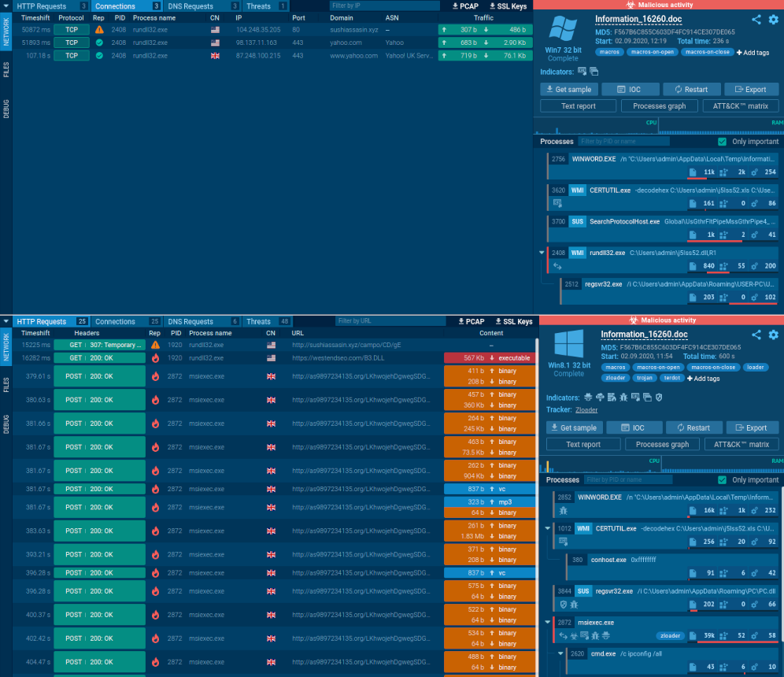Viewport: 784px width, 677px height.
Task: Click the RAM usage graph in the Win7 panel
Action: (722, 126)
